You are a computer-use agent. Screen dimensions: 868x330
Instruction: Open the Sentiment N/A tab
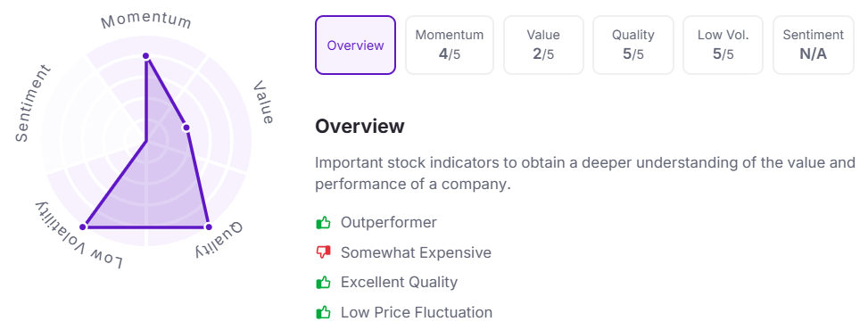[814, 45]
